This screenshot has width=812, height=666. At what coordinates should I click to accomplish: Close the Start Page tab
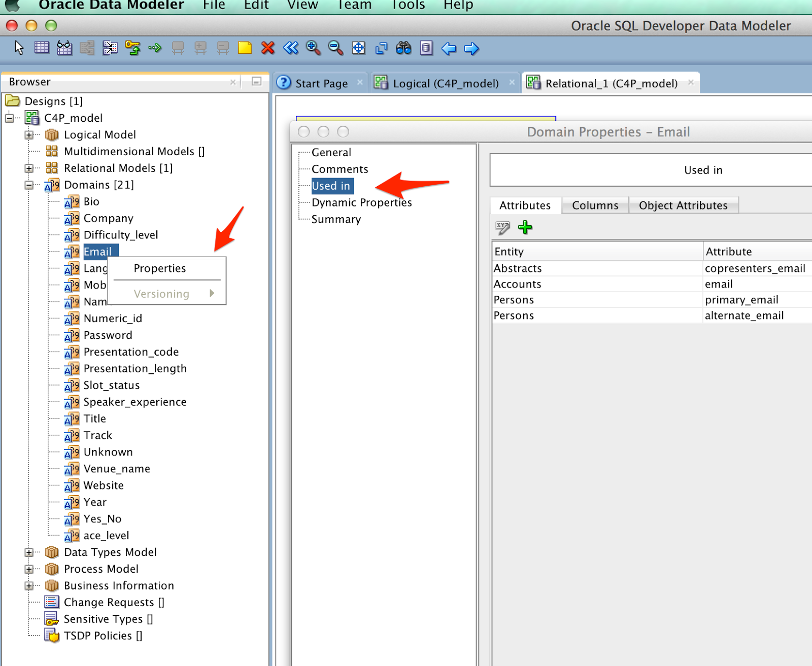[x=360, y=82]
